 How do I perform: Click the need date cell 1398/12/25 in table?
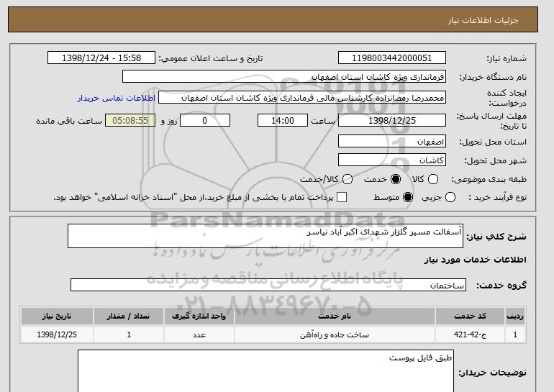[57, 334]
